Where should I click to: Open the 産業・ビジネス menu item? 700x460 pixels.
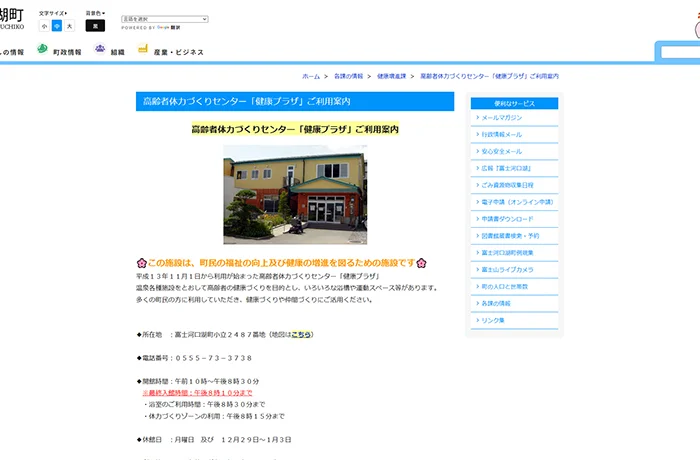pos(179,52)
